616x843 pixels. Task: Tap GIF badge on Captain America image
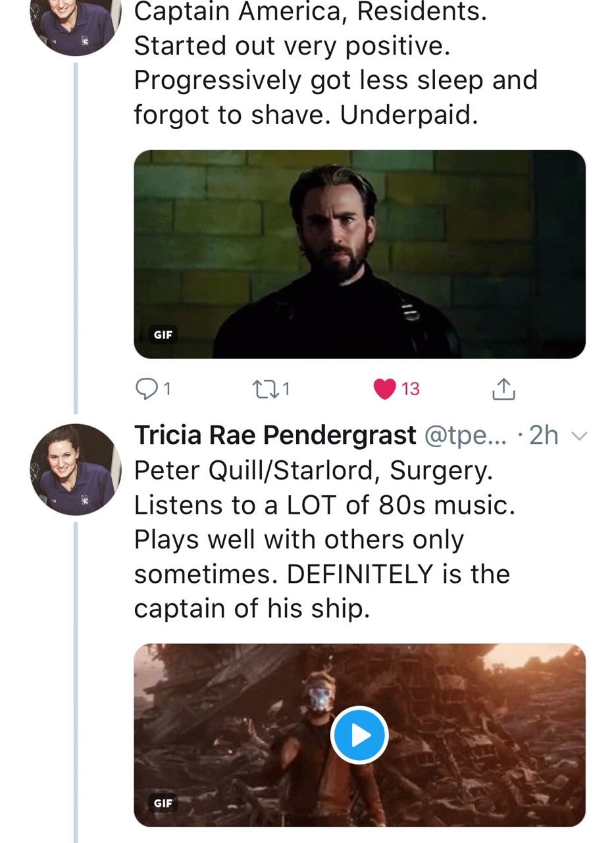pos(163,335)
